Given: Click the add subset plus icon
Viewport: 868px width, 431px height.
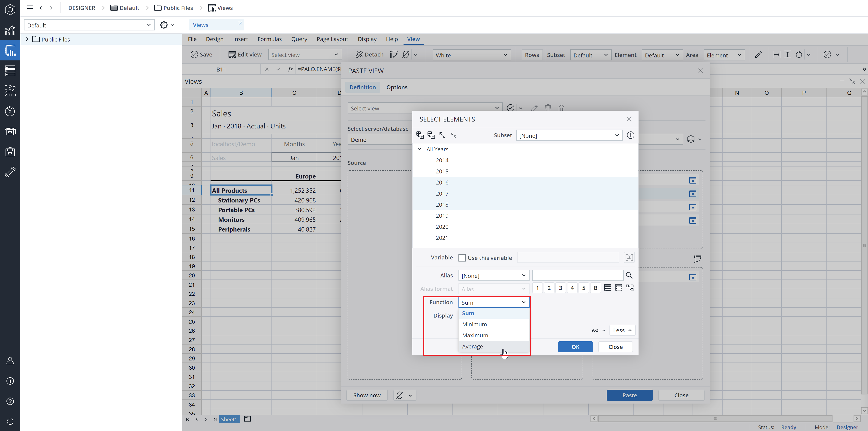Looking at the screenshot, I should (x=630, y=135).
